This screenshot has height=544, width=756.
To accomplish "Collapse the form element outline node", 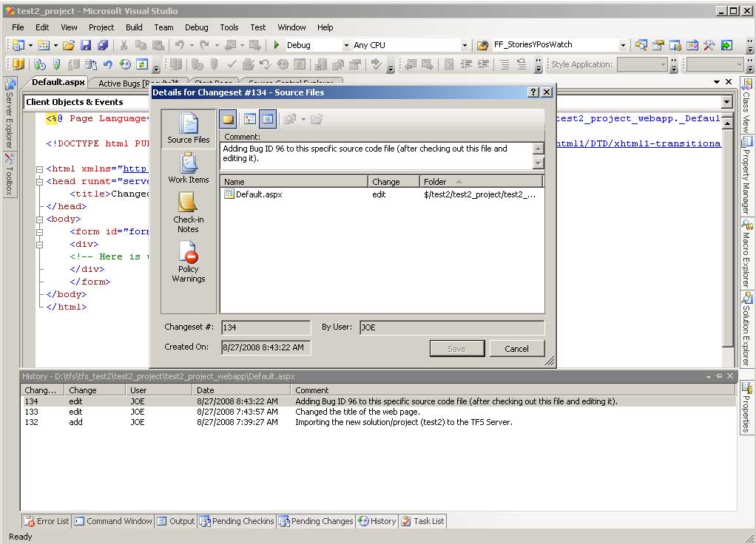I will pos(39,232).
